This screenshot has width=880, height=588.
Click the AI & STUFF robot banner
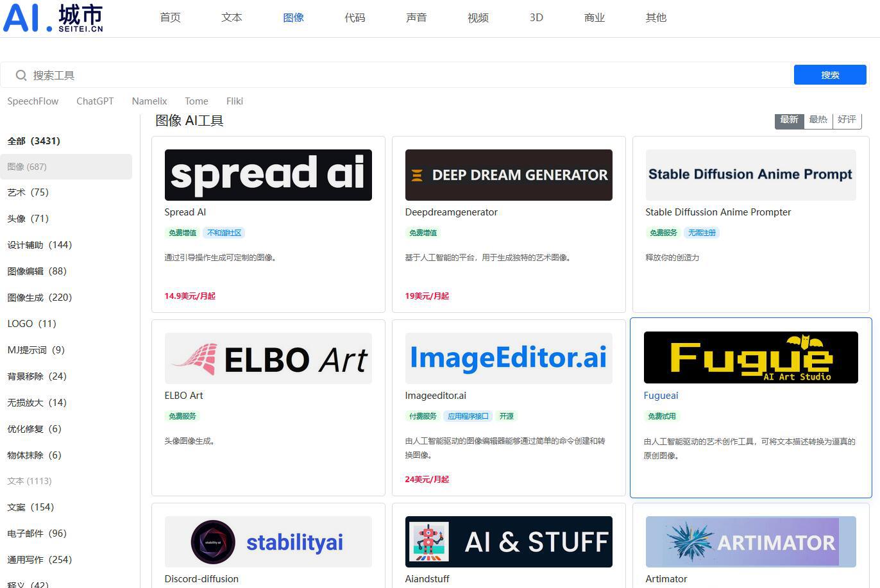(x=509, y=542)
